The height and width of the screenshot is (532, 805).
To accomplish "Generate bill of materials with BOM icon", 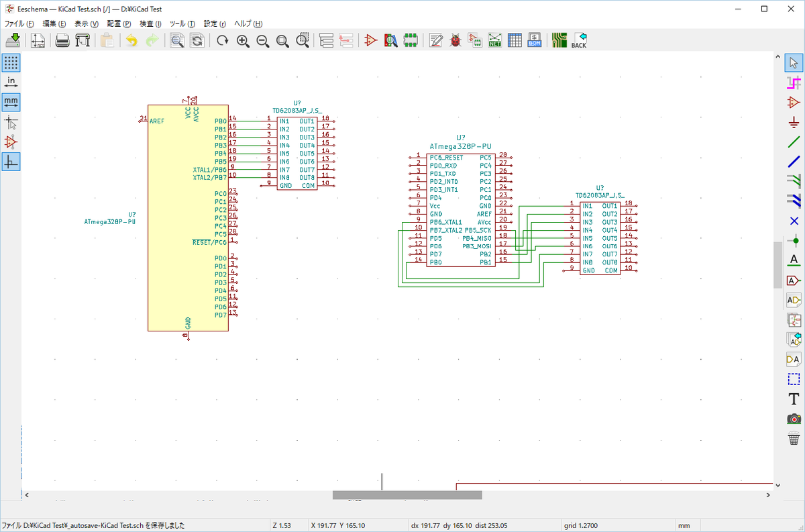I will click(x=535, y=41).
